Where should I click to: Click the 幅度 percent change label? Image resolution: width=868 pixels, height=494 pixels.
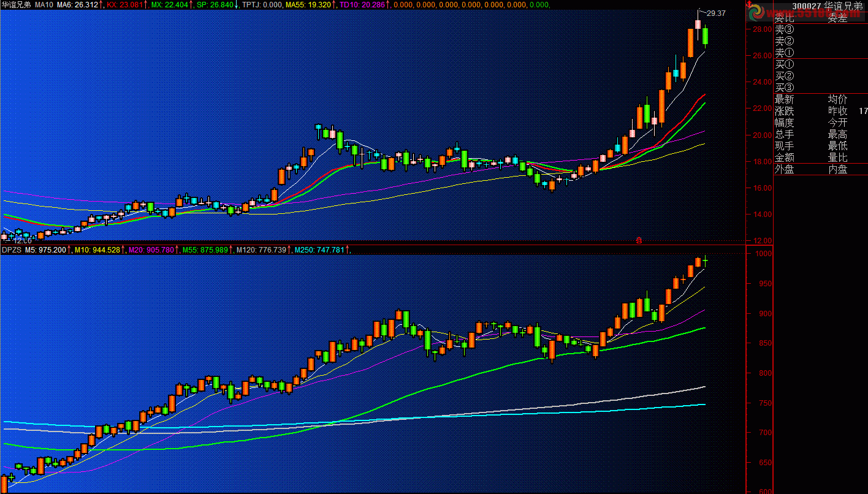(784, 123)
